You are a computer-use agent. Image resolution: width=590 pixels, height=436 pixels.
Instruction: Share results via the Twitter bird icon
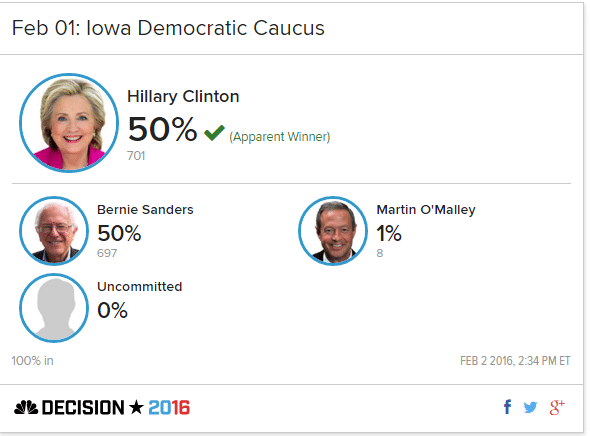pyautogui.click(x=530, y=407)
